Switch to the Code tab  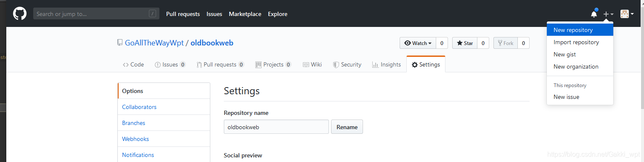(x=133, y=64)
